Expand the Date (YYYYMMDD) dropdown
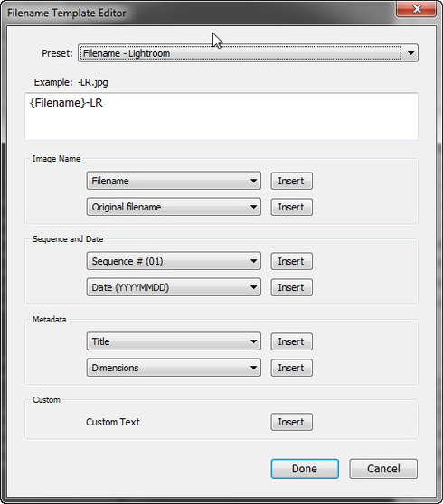The image size is (443, 504). point(174,287)
